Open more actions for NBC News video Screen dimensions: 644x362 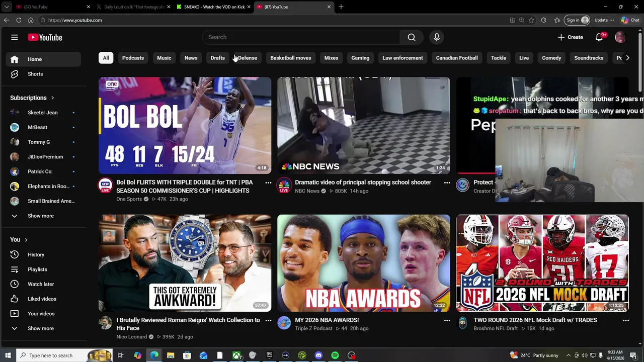click(x=447, y=183)
